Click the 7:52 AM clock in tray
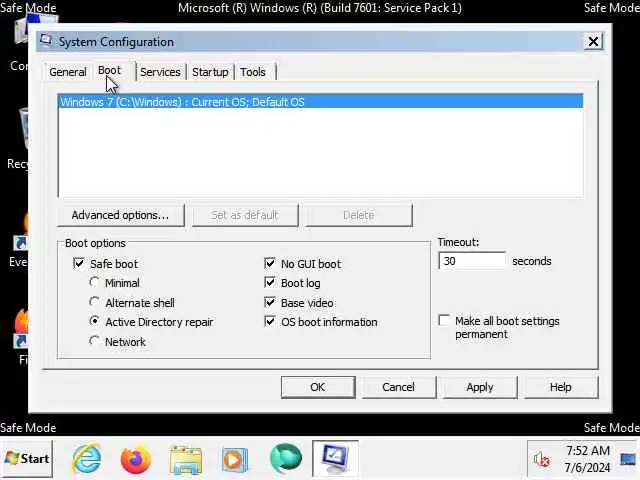Image resolution: width=640 pixels, height=480 pixels. 587,451
